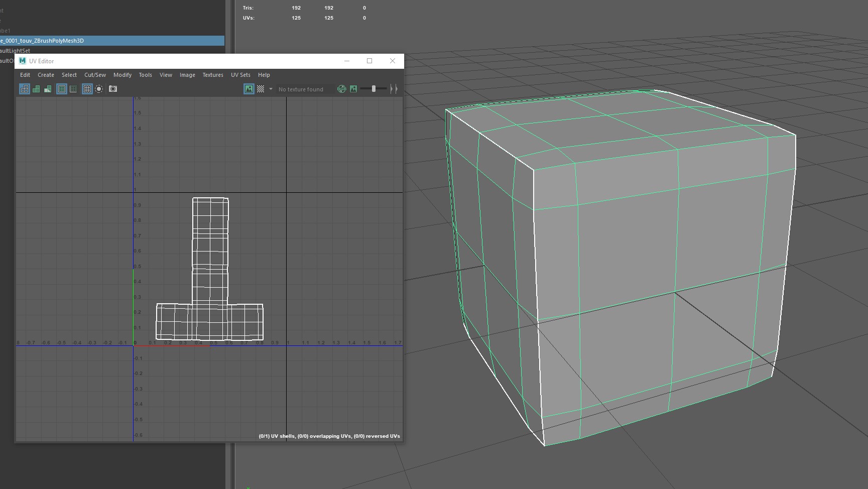Toggle internal UV borders icon
This screenshot has height=489, width=868.
(x=73, y=89)
